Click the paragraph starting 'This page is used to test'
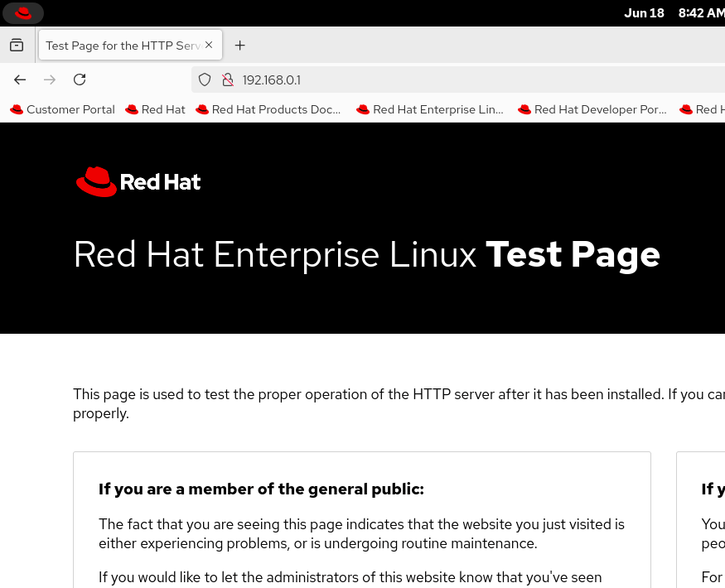This screenshot has width=725, height=588. 399,403
